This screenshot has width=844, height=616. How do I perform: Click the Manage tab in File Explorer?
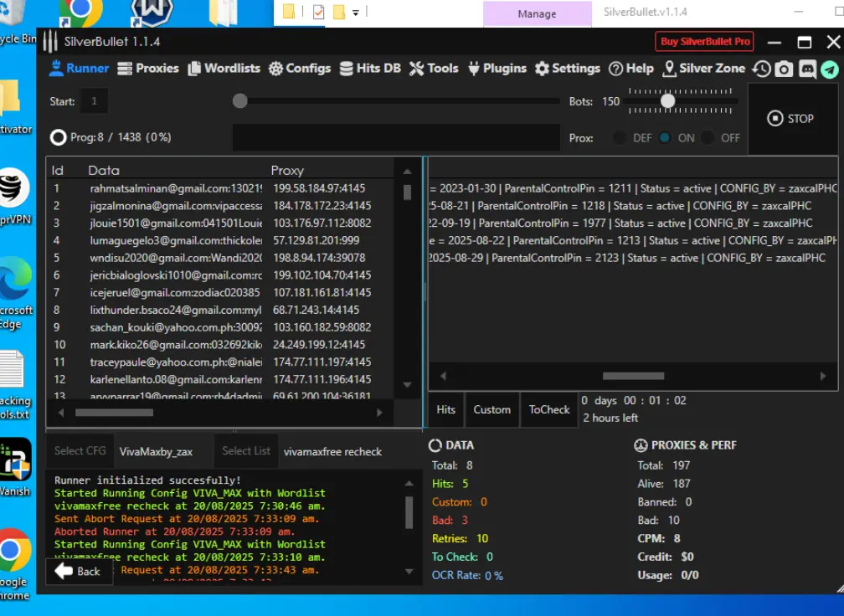click(537, 14)
